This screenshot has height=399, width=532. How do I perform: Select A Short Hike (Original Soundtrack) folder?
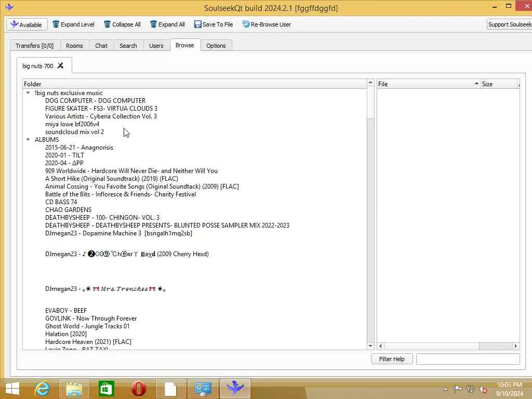coord(112,179)
